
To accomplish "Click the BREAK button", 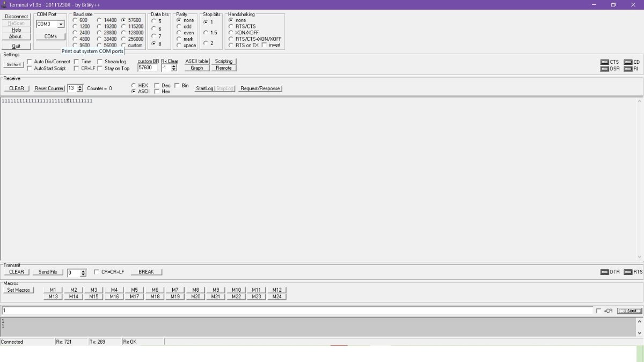I will pos(146,272).
